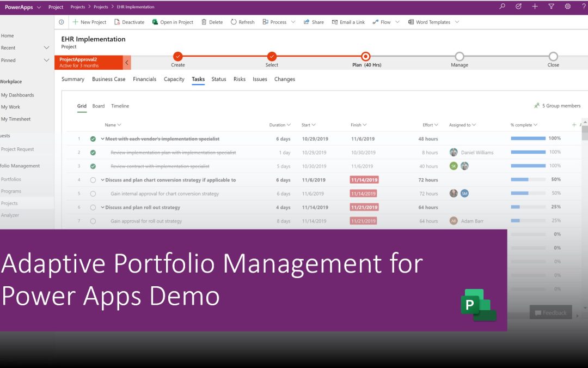Click Open in Project icon
The width and height of the screenshot is (588, 368).
point(155,22)
